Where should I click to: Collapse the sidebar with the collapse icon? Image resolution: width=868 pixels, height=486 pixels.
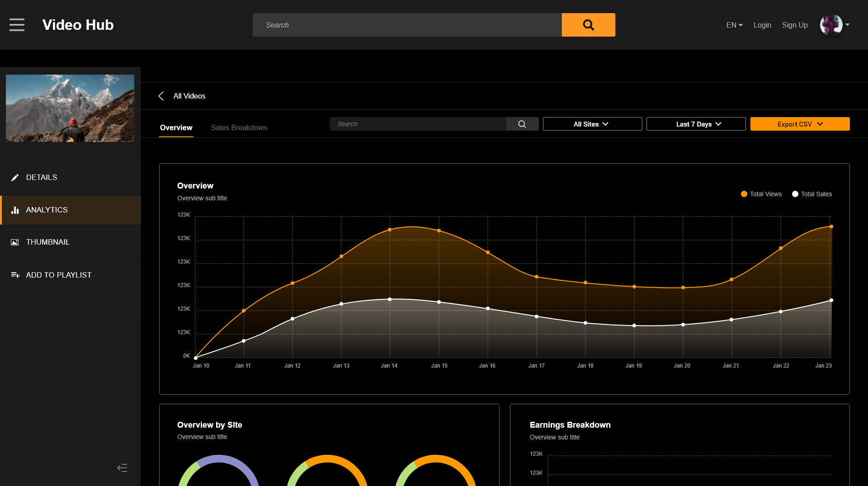tap(122, 468)
